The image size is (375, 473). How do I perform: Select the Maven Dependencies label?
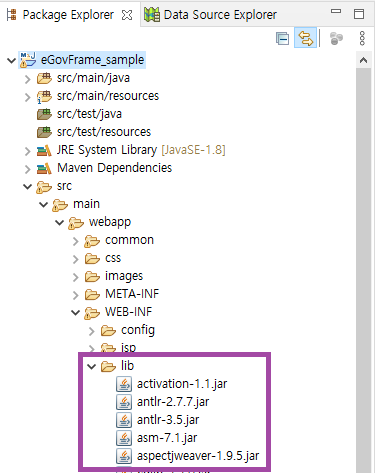click(x=114, y=168)
